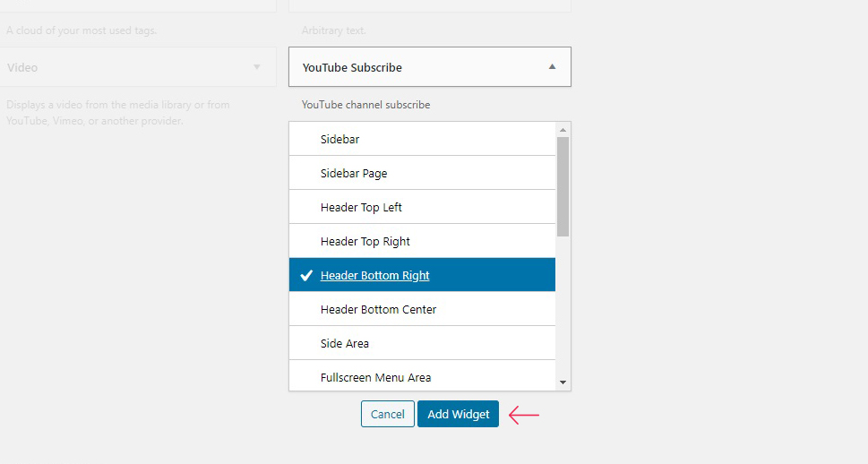Viewport: 868px width, 464px height.
Task: Expand the Video widget dropdown arrow
Action: click(257, 67)
